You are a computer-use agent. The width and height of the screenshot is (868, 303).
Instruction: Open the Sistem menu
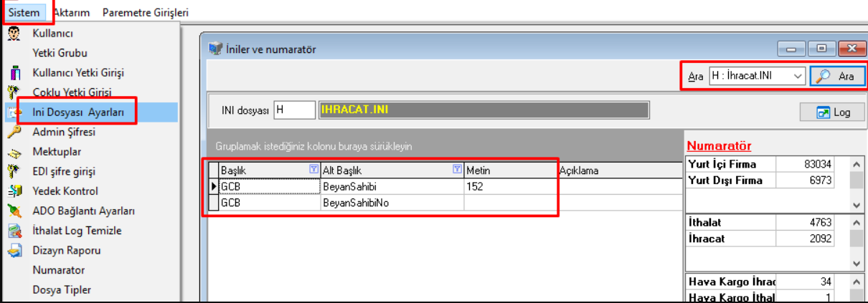click(24, 12)
